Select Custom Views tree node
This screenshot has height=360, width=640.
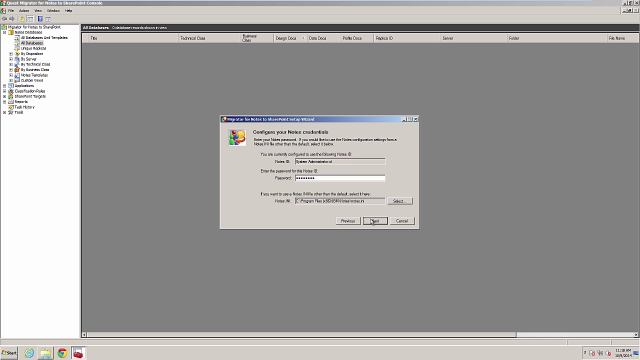[32, 80]
